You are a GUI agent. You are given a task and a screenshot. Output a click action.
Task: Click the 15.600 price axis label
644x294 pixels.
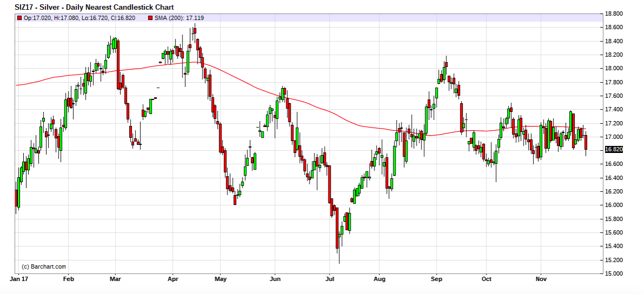point(614,232)
